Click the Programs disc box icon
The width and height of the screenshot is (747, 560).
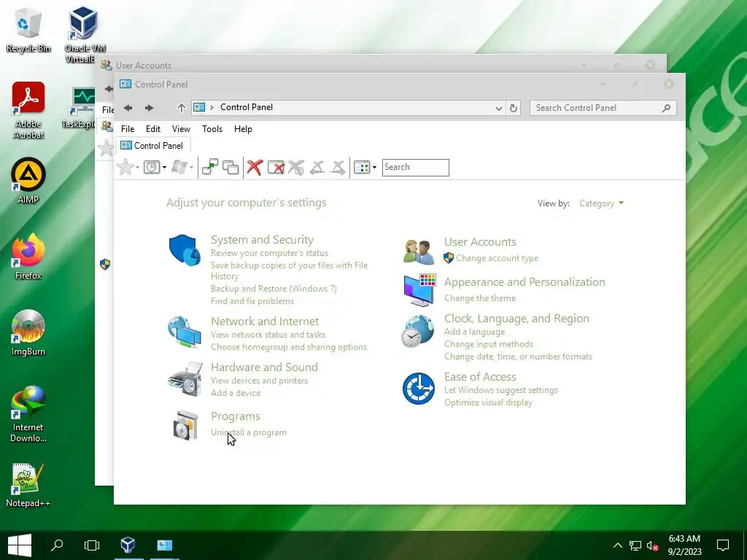coord(185,425)
